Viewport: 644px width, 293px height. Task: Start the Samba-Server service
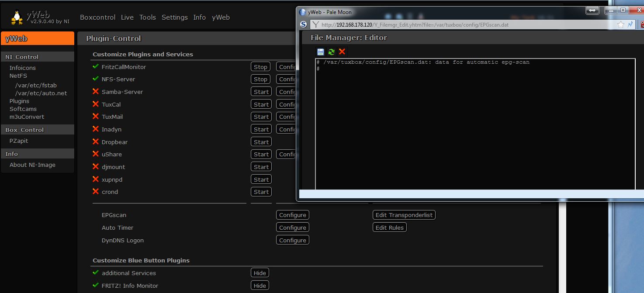(x=261, y=92)
